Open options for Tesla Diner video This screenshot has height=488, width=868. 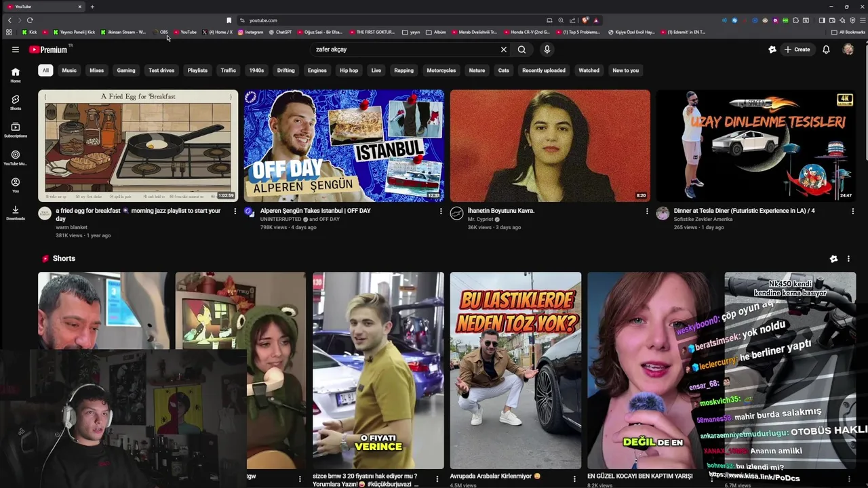click(x=852, y=211)
